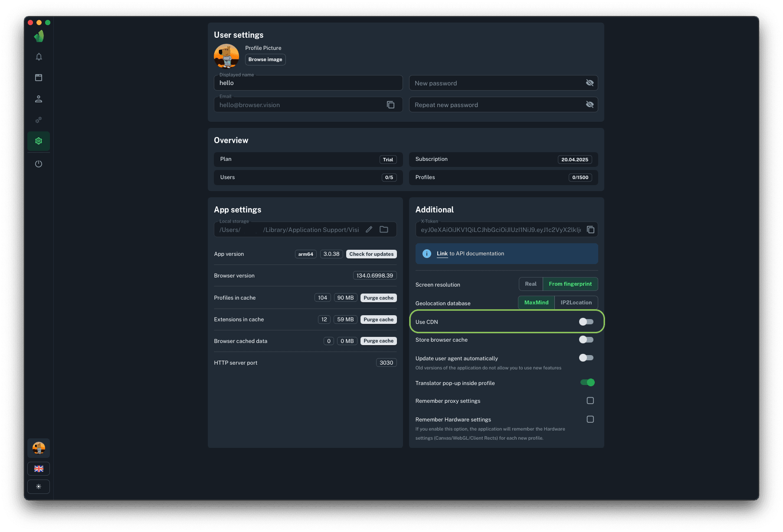Open the users person icon in sidebar
This screenshot has height=532, width=783.
(39, 99)
